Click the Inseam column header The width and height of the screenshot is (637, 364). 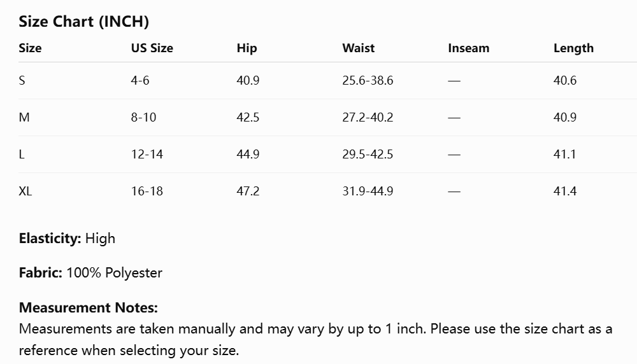(468, 48)
